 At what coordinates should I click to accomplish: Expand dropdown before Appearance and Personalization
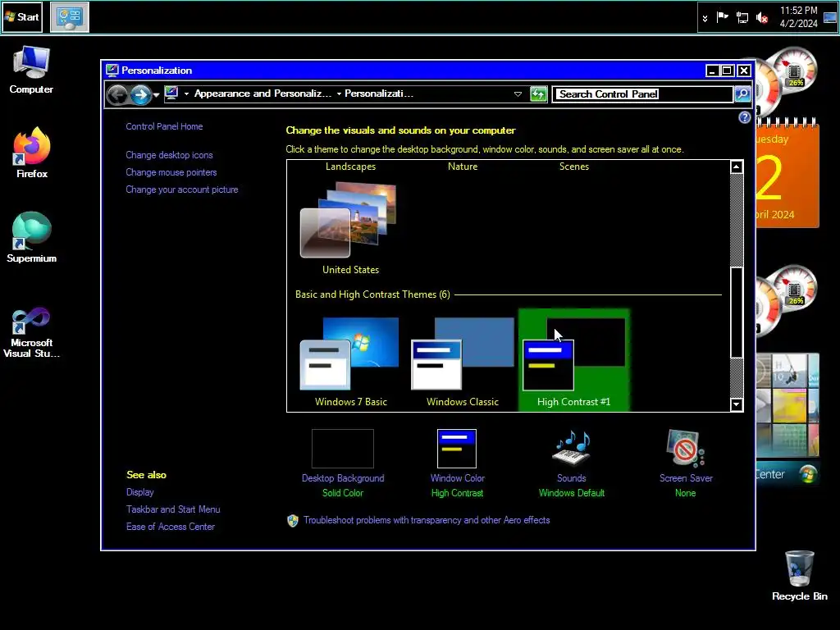[x=186, y=94]
